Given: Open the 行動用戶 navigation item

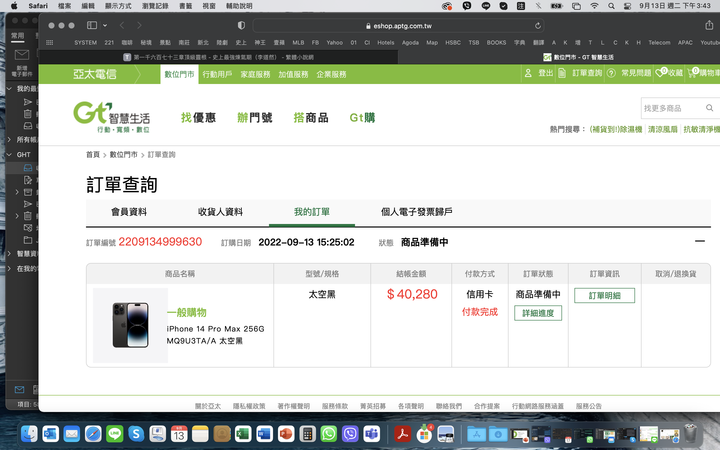Looking at the screenshot, I should pyautogui.click(x=217, y=74).
